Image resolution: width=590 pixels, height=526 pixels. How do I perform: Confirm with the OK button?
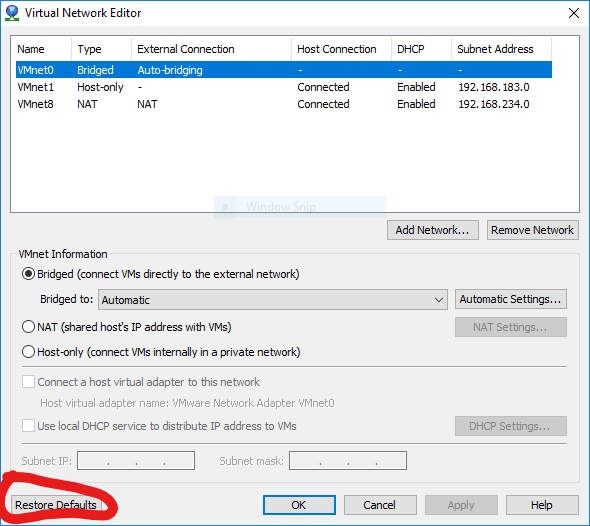(299, 505)
